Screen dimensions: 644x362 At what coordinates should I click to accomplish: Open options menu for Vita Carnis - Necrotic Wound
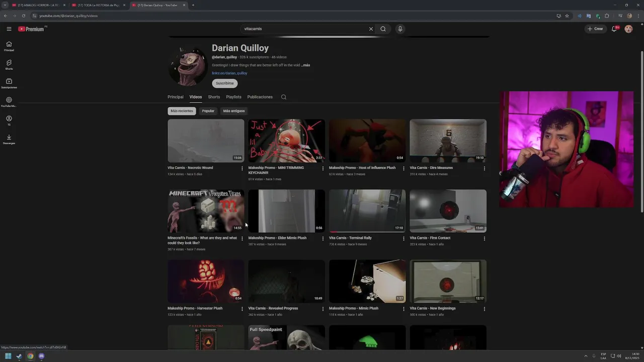tap(242, 168)
